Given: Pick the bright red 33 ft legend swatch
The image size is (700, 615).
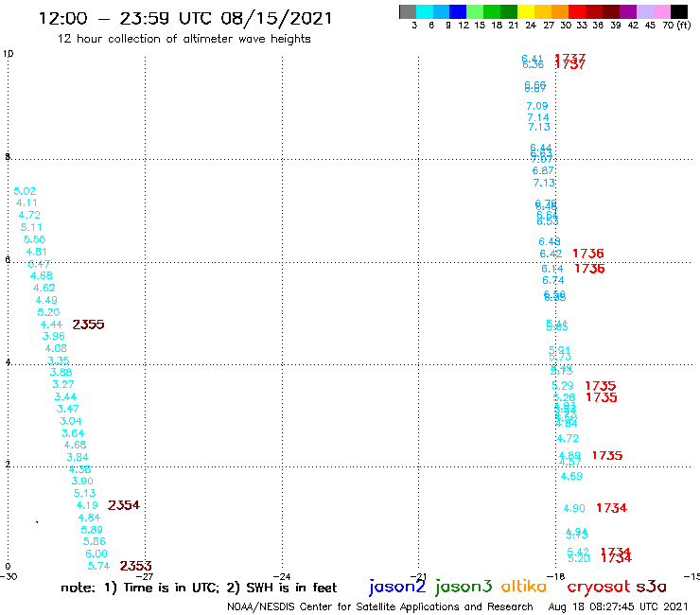Looking at the screenshot, I should (x=577, y=11).
